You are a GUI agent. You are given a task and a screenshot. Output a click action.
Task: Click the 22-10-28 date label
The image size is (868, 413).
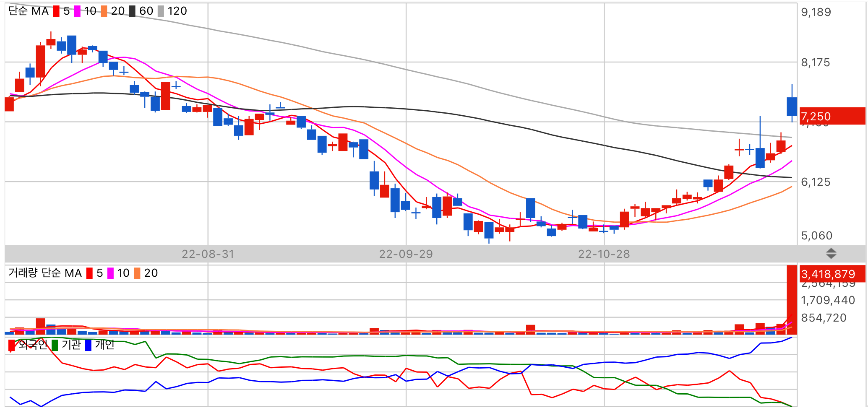(604, 254)
